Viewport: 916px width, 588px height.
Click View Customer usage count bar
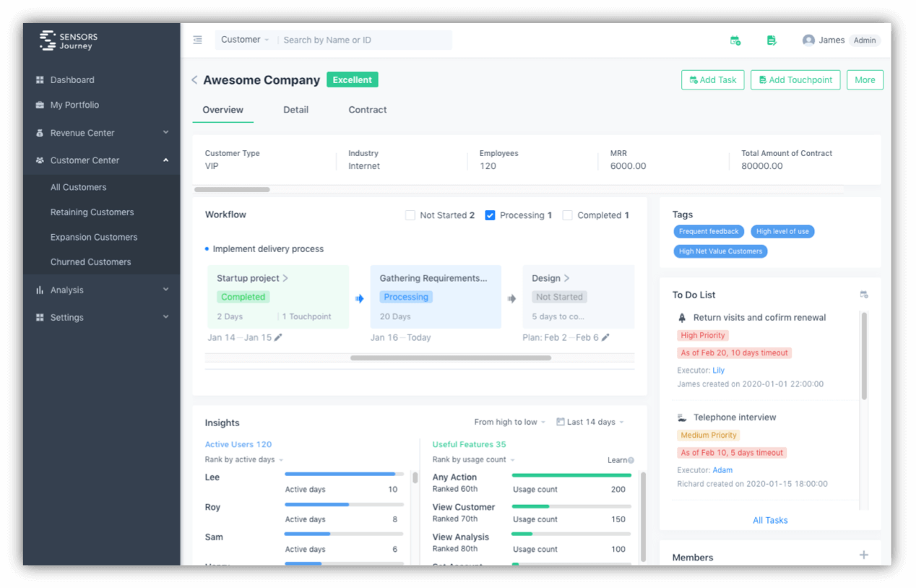click(571, 506)
